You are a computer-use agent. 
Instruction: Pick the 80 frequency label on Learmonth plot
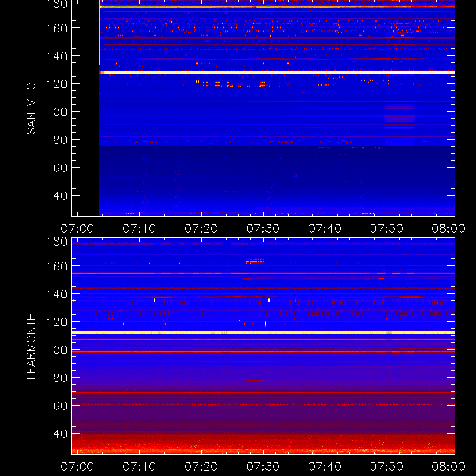(60, 378)
